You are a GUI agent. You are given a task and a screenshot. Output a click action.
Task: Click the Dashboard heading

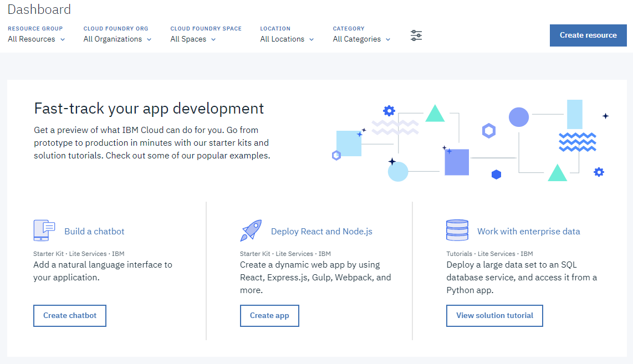pos(39,9)
